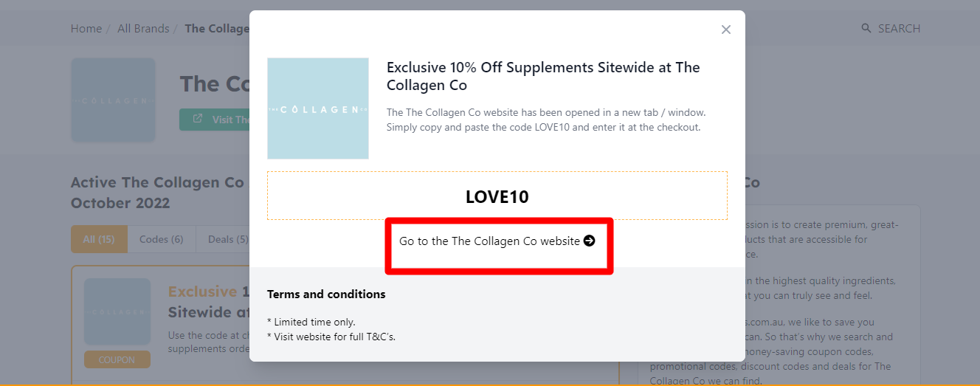
Task: Open the Codes (6) tab
Action: pos(161,239)
